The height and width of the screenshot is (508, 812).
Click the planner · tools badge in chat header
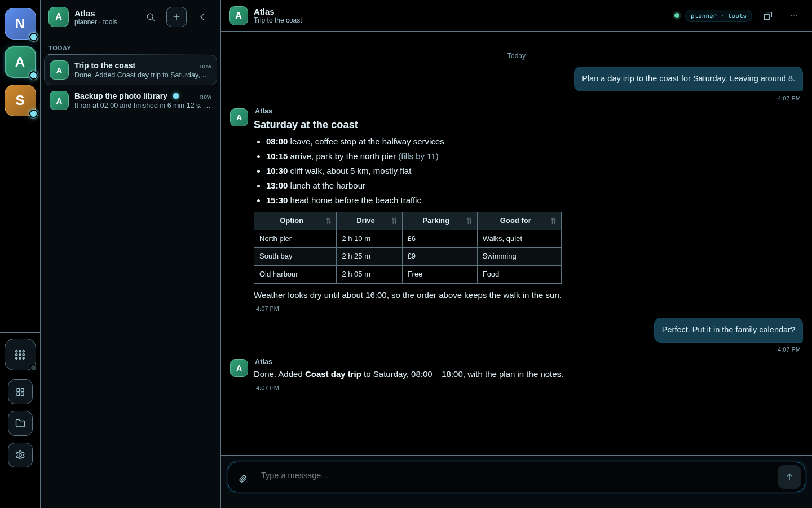point(718,16)
